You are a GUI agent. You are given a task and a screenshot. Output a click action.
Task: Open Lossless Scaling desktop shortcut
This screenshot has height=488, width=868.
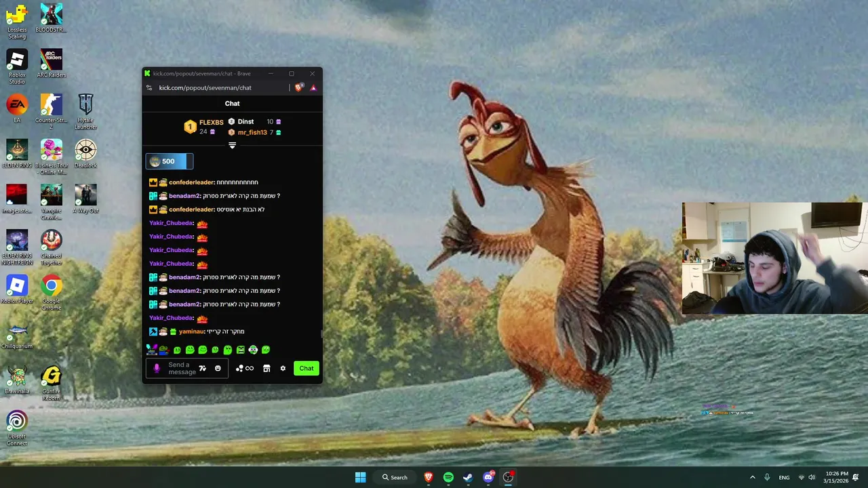[17, 22]
